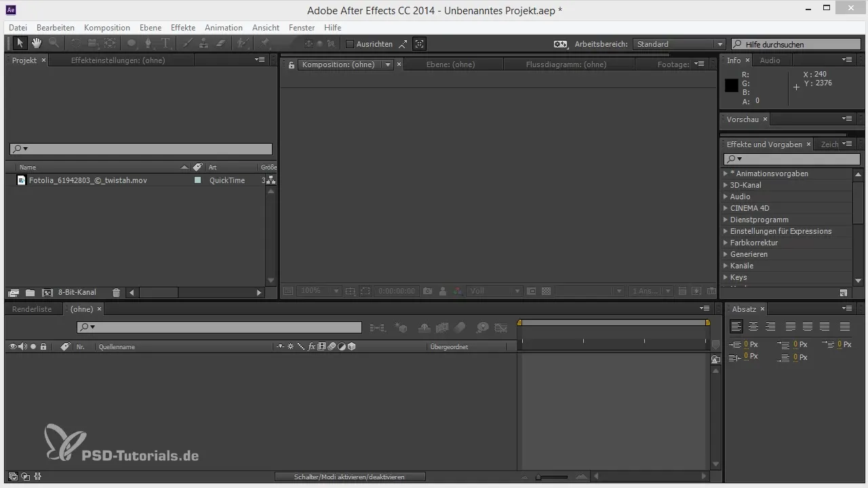868x488 pixels.
Task: Click the fx effects column switch
Action: [312, 346]
